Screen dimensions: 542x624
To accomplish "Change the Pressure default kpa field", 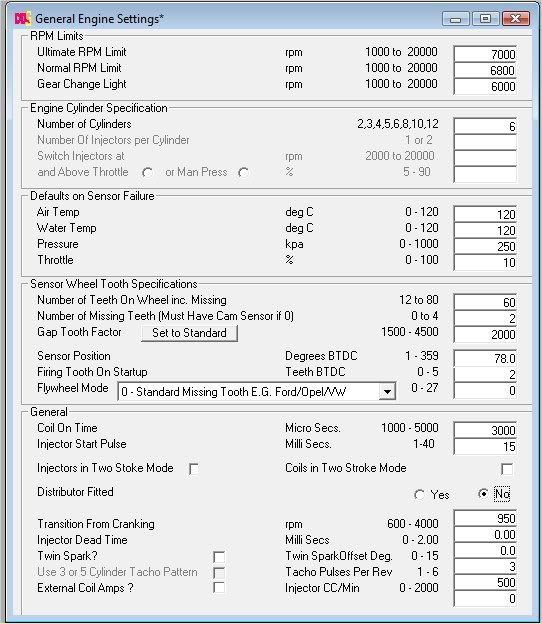I will [x=485, y=246].
